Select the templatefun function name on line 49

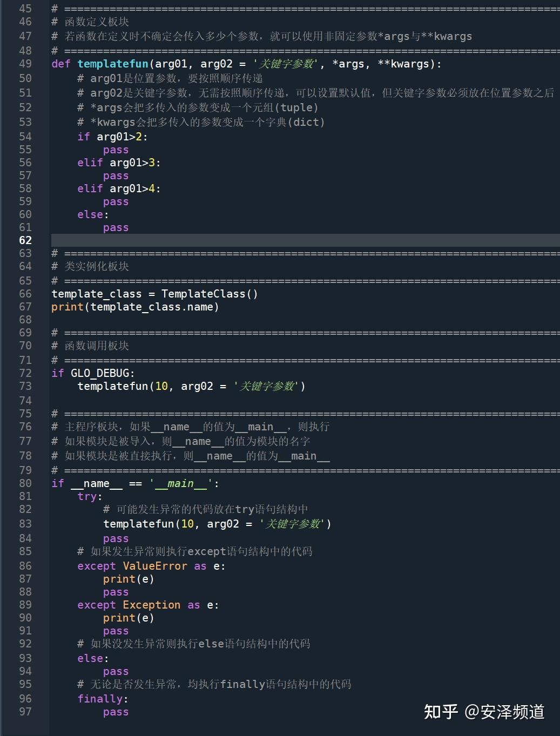pos(113,64)
